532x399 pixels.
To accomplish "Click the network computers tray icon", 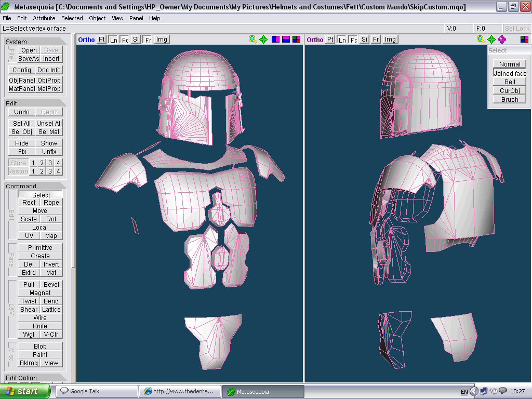I will point(484,391).
